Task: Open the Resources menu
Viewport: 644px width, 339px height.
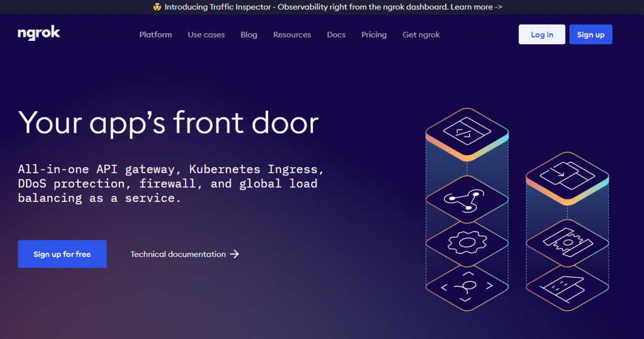Action: pos(292,35)
